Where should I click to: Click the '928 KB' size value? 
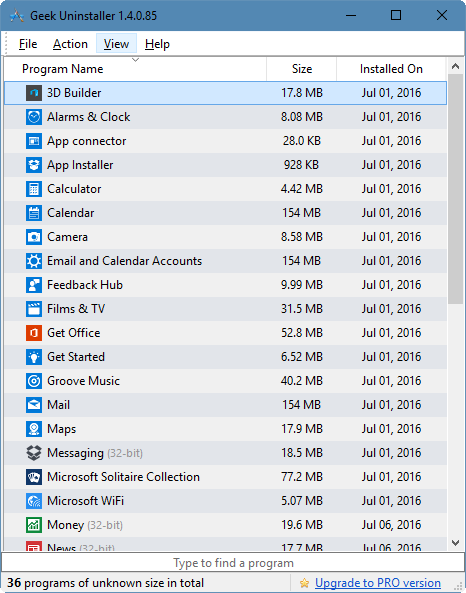click(301, 165)
